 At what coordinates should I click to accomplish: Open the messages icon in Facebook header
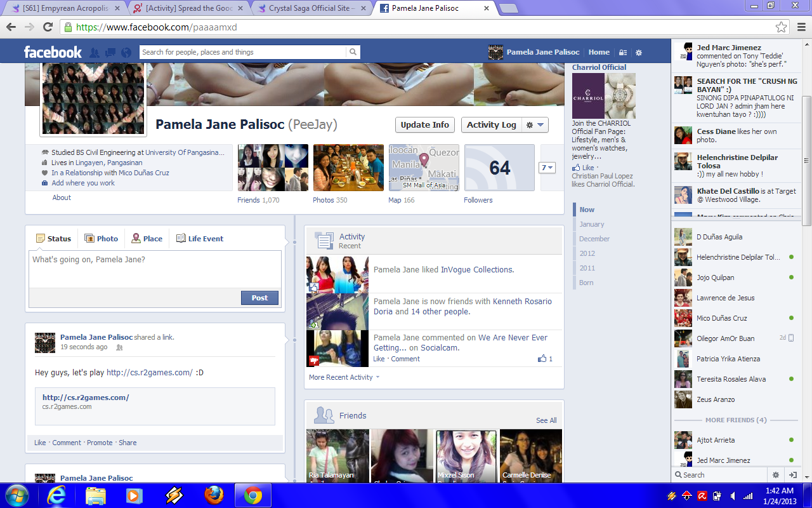(110, 53)
